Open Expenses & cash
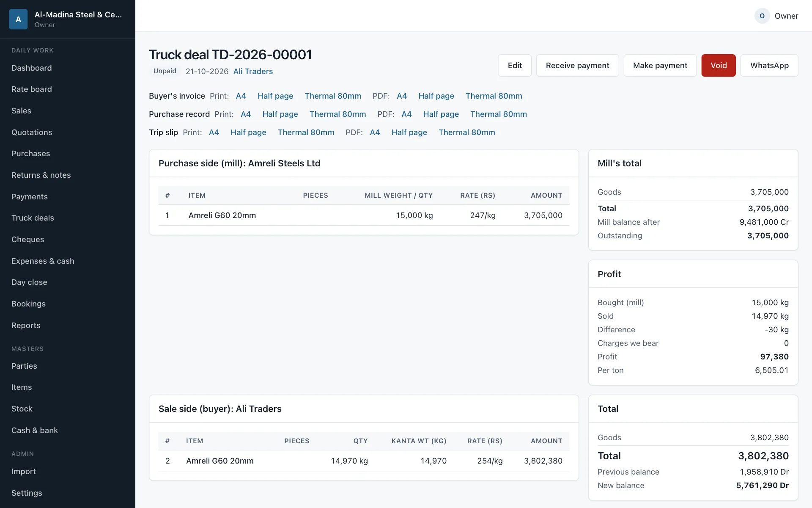This screenshot has height=508, width=812. point(43,261)
